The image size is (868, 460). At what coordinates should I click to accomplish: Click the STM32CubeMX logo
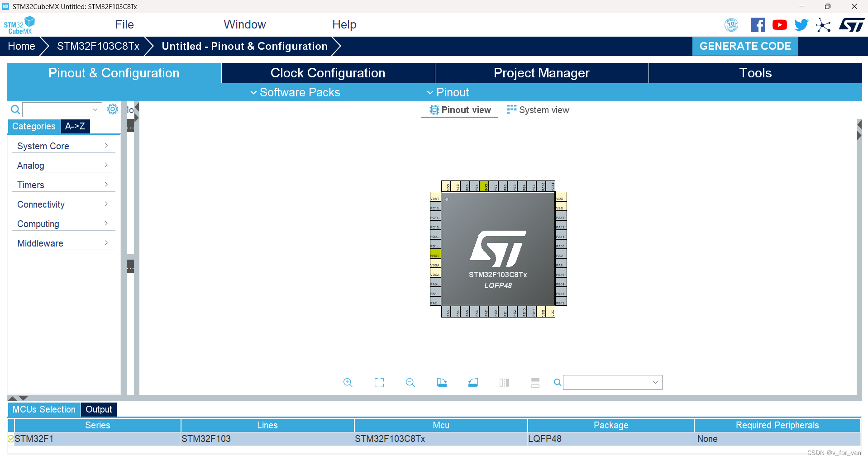[19, 25]
